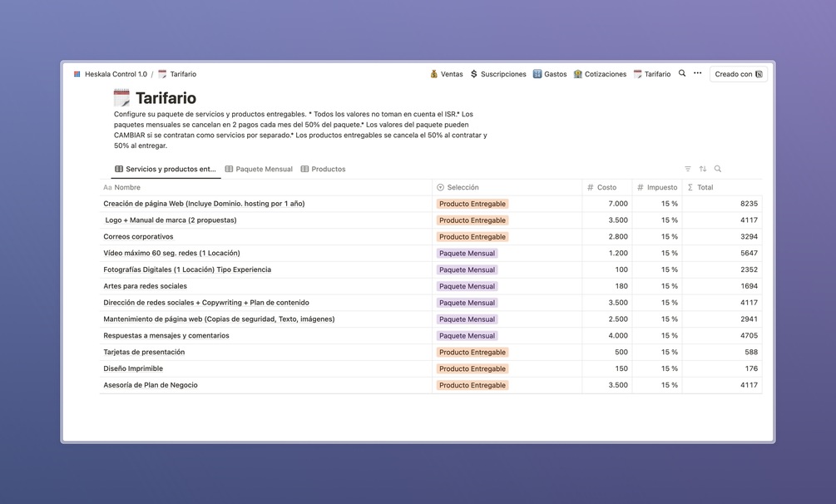Click the Tarifario page title

tap(166, 98)
